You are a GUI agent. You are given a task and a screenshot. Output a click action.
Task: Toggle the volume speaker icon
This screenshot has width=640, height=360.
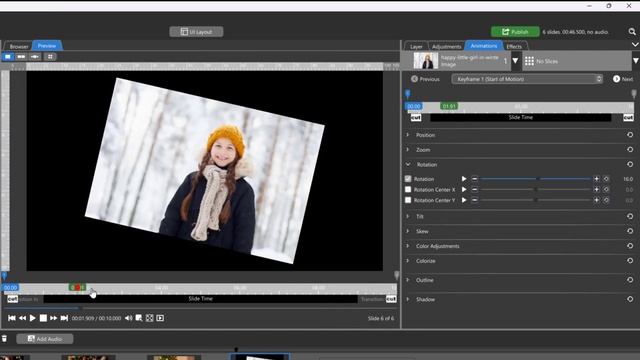coord(128,318)
